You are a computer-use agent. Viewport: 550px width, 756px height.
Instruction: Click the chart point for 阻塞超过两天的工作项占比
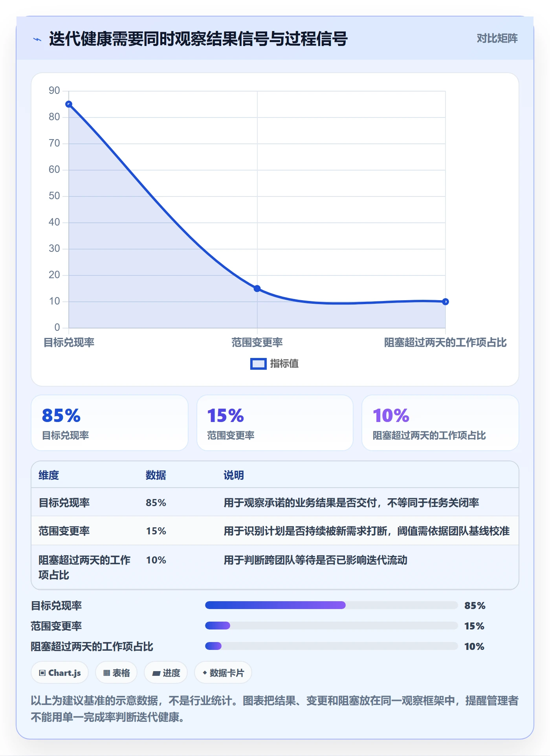[445, 302]
